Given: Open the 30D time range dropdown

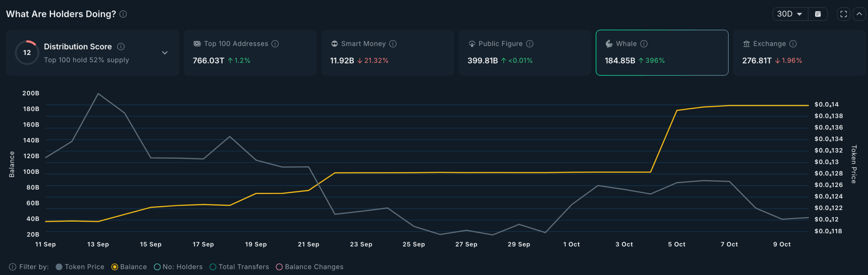Looking at the screenshot, I should tap(790, 14).
